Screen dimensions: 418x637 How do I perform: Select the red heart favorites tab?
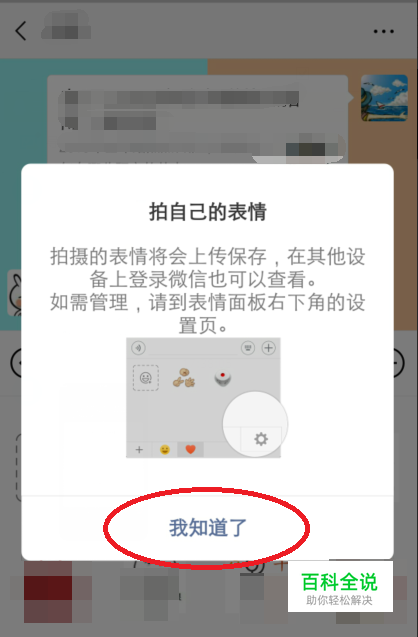tap(190, 449)
